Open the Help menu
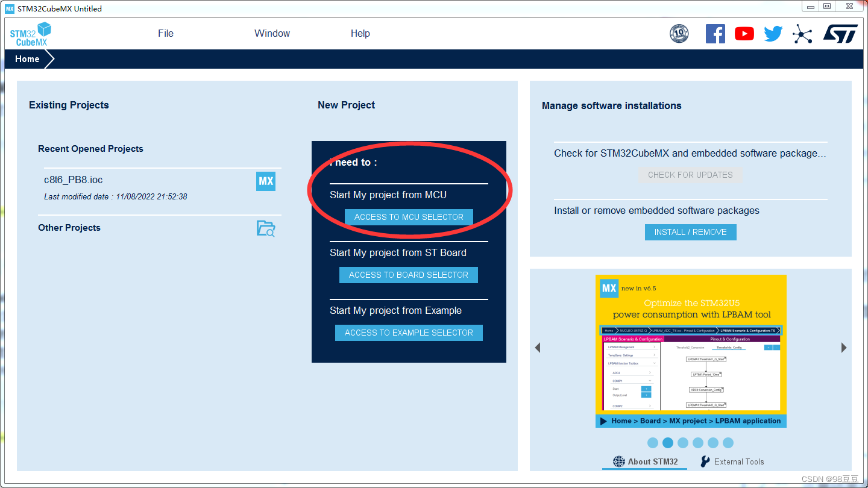Image resolution: width=868 pixels, height=488 pixels. [x=360, y=34]
